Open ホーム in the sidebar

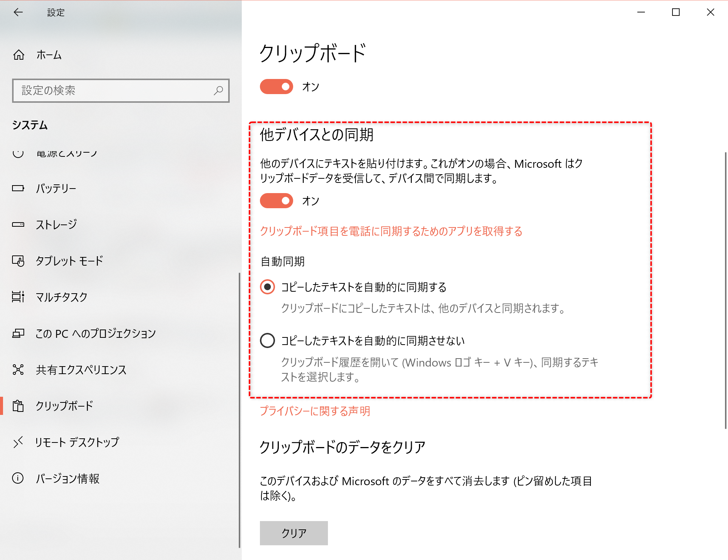click(121, 55)
